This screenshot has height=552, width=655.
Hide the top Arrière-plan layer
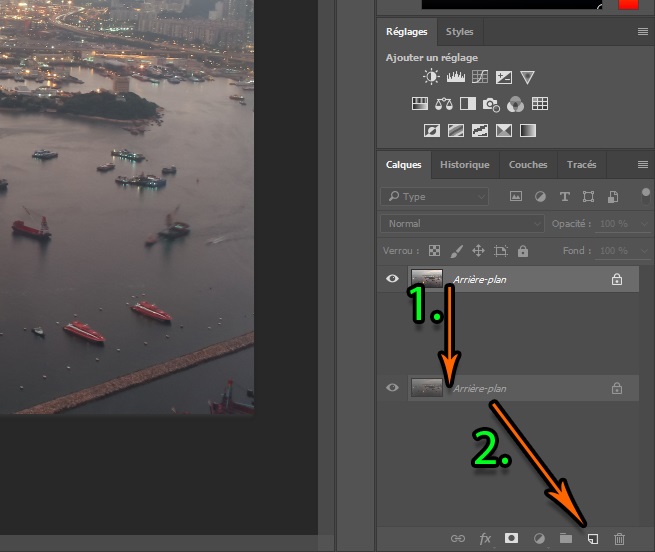[x=392, y=279]
